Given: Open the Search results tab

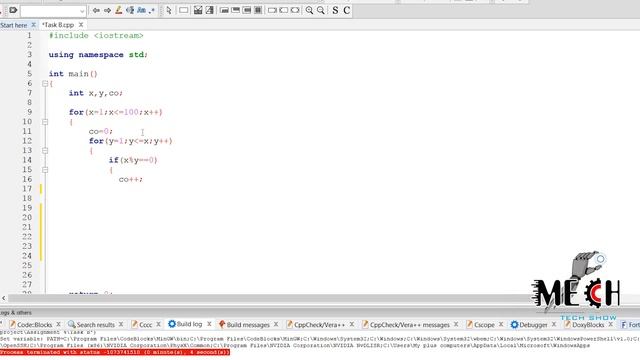Looking at the screenshot, I should [91, 324].
